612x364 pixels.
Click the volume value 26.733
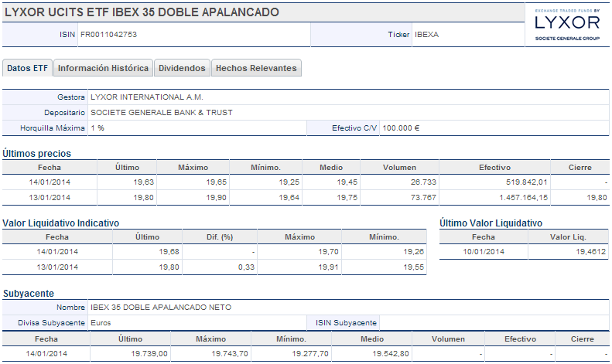(423, 182)
